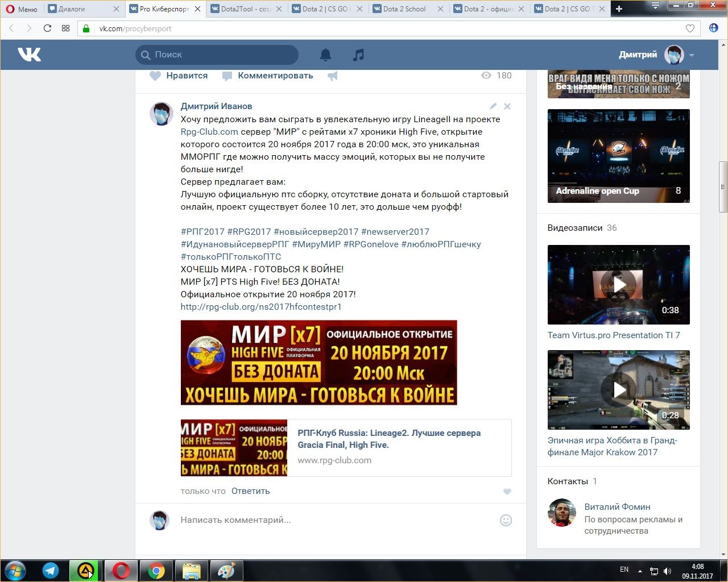Open the Видеозаписи section header
This screenshot has height=582, width=728.
point(582,228)
